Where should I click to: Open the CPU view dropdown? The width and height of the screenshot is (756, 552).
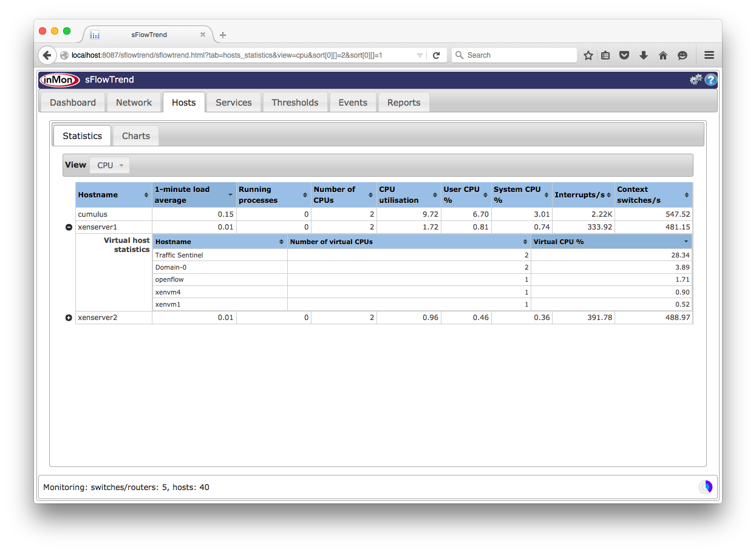[109, 165]
